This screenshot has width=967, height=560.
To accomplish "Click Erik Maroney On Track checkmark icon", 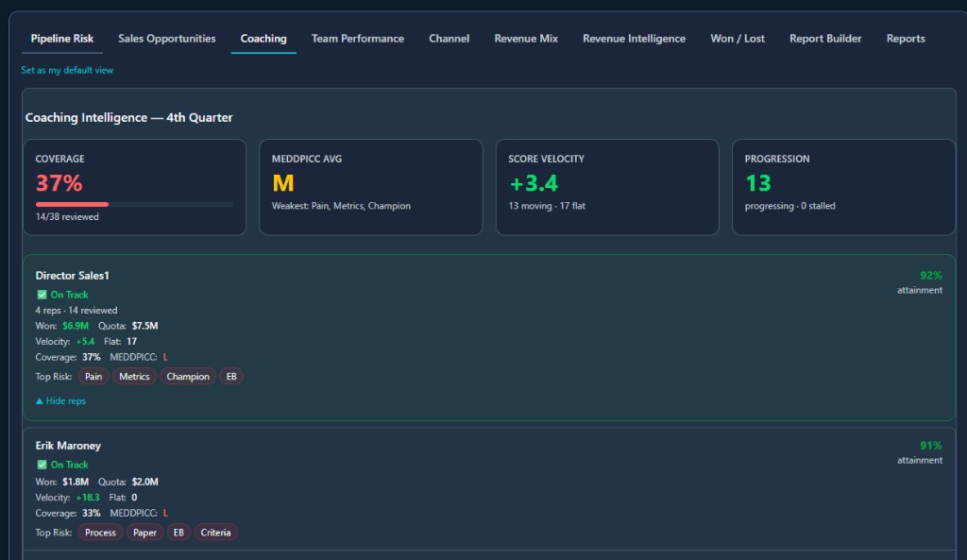I will (42, 465).
